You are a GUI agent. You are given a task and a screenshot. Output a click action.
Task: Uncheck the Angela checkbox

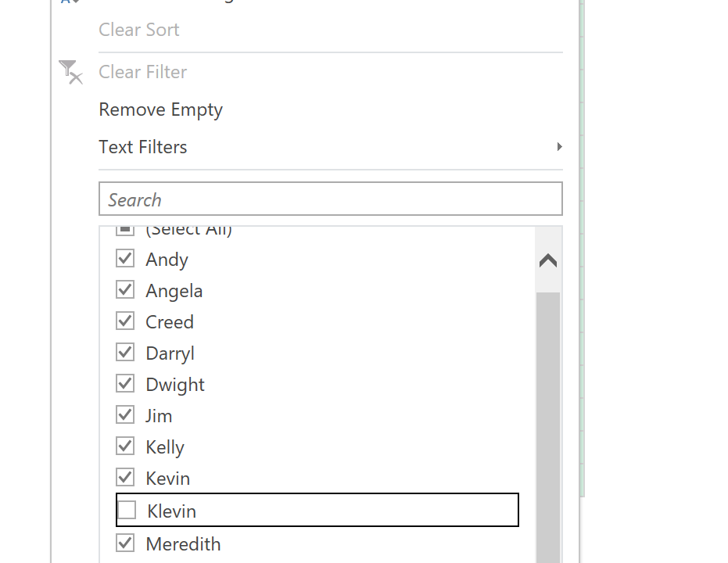(125, 290)
